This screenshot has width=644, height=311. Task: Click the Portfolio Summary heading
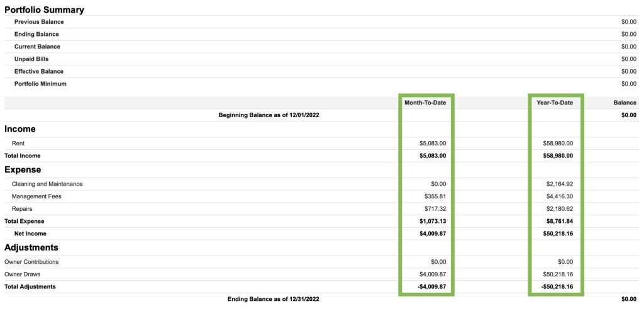[44, 9]
